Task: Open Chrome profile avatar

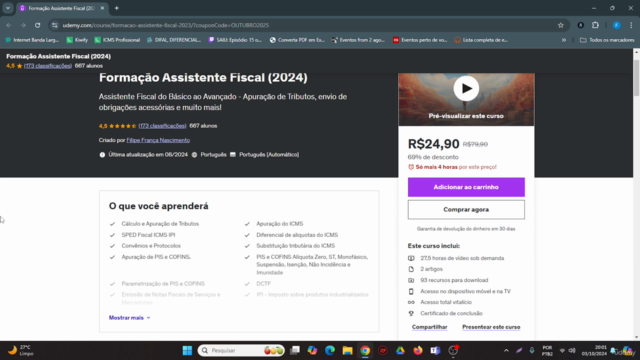Action: tap(617, 25)
